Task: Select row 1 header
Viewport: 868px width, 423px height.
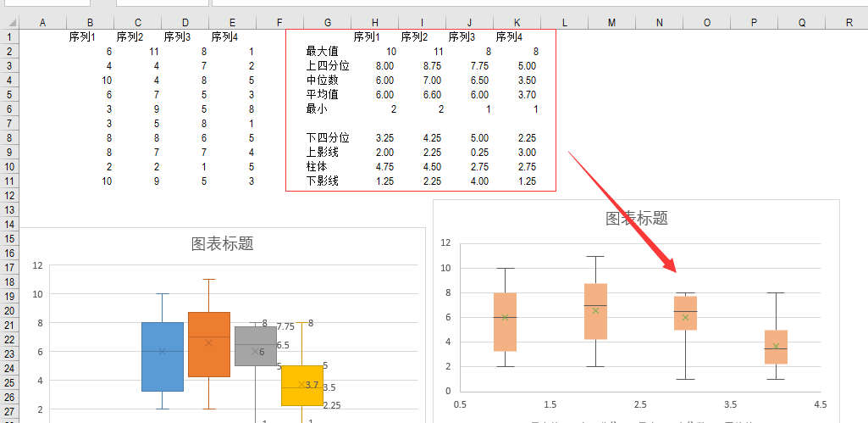Action: [9, 37]
